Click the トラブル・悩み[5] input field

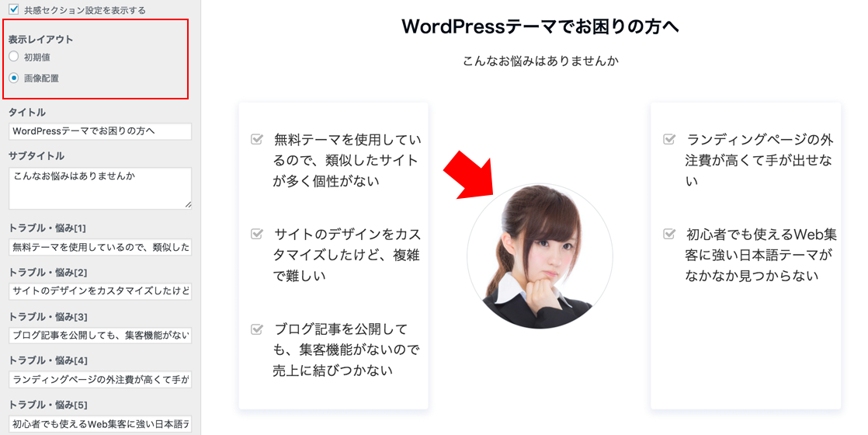pos(100,424)
